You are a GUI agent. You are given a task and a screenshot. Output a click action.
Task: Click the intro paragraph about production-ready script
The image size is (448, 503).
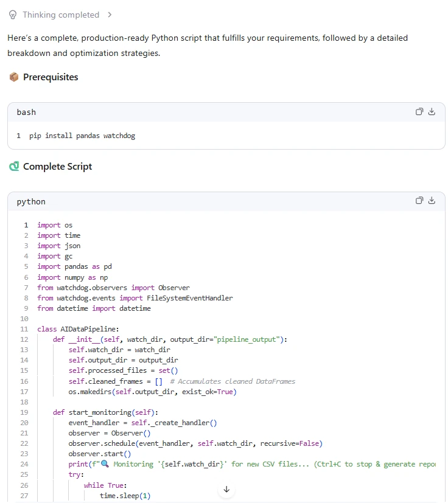coord(208,45)
